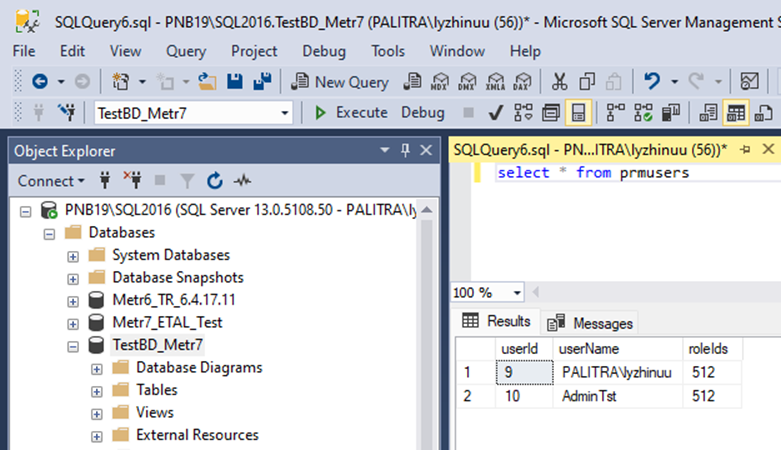Click the DAX query icon
This screenshot has height=450, width=781.
click(522, 81)
